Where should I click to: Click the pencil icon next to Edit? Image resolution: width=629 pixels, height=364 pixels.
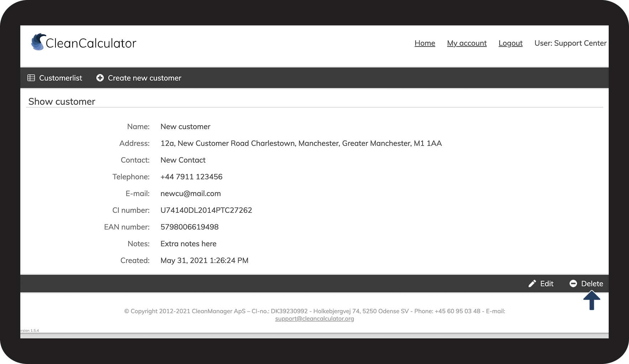coord(532,284)
